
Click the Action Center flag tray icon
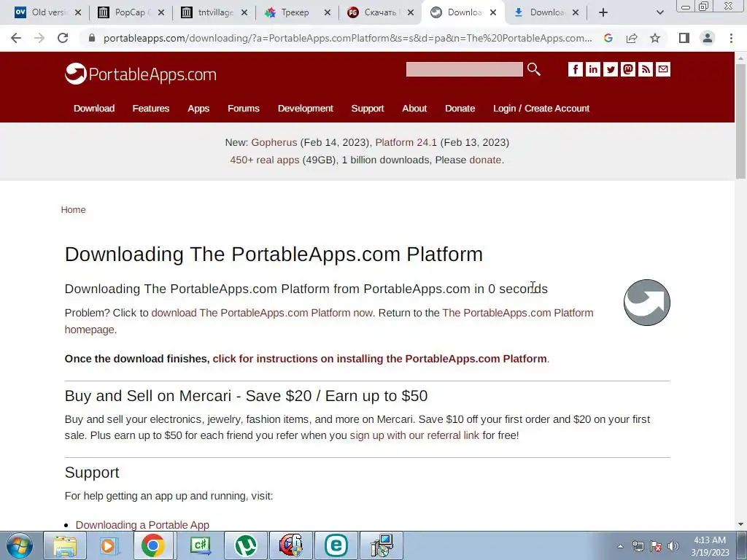click(656, 547)
